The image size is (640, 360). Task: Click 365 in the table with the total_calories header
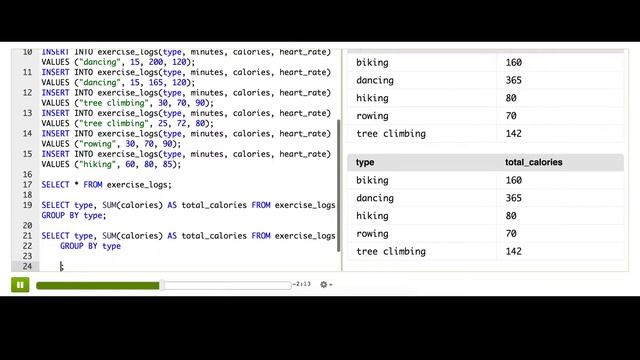click(513, 198)
